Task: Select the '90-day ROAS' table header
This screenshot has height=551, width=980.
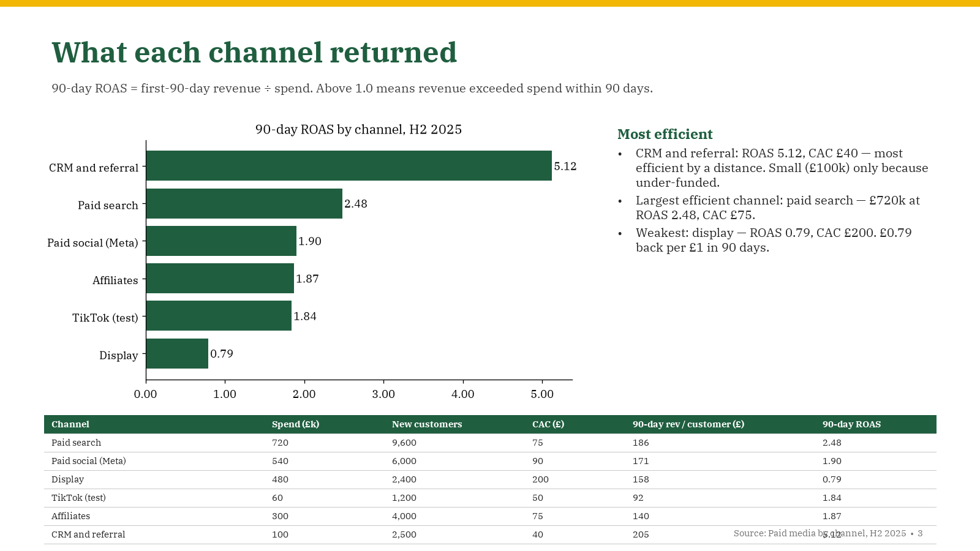Action: pyautogui.click(x=851, y=424)
